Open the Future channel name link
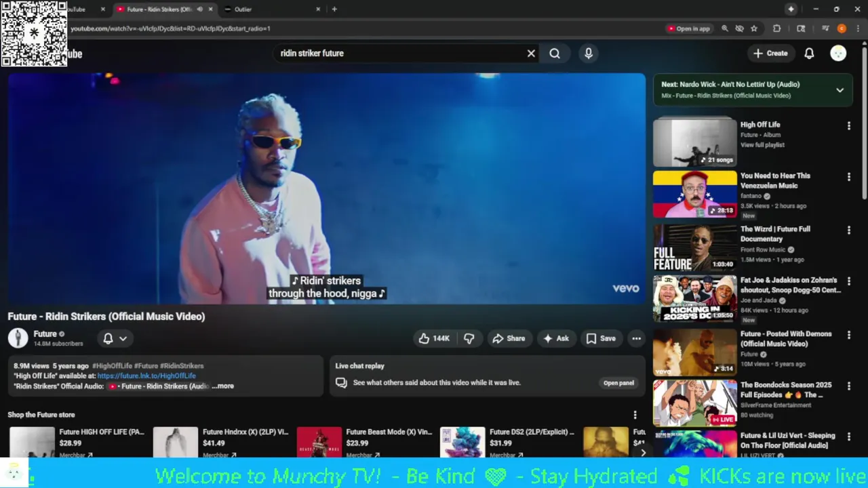This screenshot has width=868, height=488. click(x=45, y=333)
